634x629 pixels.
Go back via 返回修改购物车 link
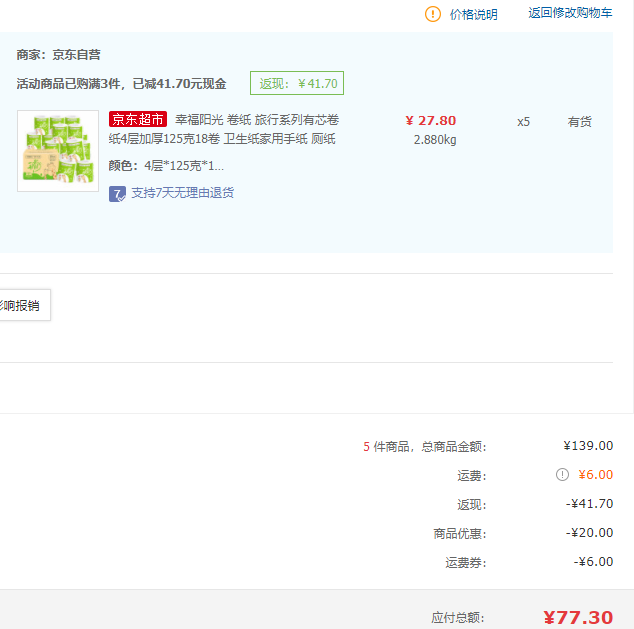click(x=570, y=13)
